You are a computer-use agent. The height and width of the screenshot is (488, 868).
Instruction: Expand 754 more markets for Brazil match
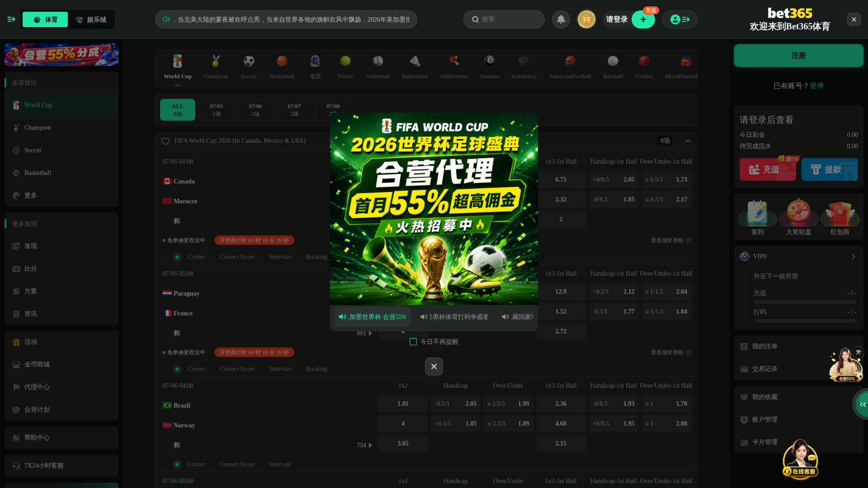364,446
